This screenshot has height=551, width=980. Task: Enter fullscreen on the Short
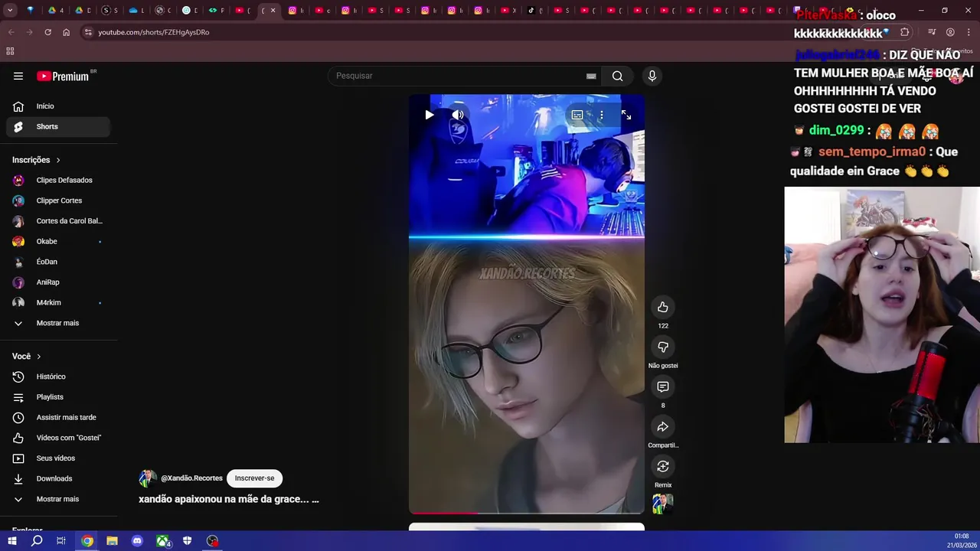click(626, 115)
